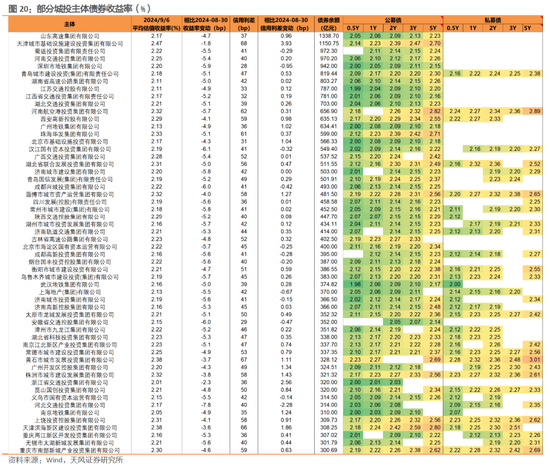Click the source note 资料来源 Wind 天风证券研究所
Image resolution: width=550 pixels, height=467 pixels.
click(66, 460)
